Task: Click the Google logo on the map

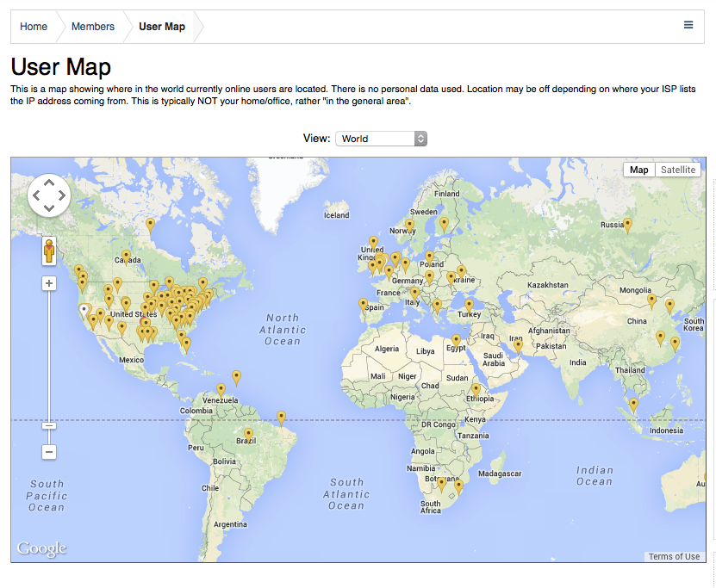Action: coord(41,548)
